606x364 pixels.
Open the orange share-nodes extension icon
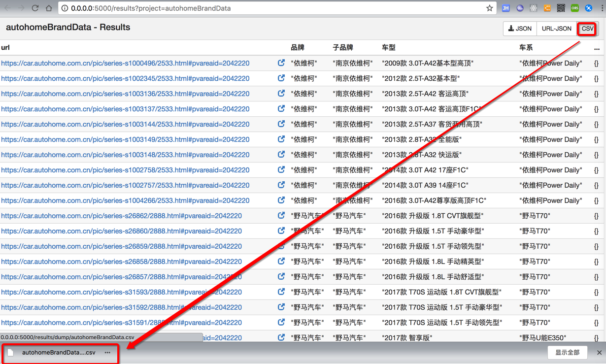coord(547,8)
